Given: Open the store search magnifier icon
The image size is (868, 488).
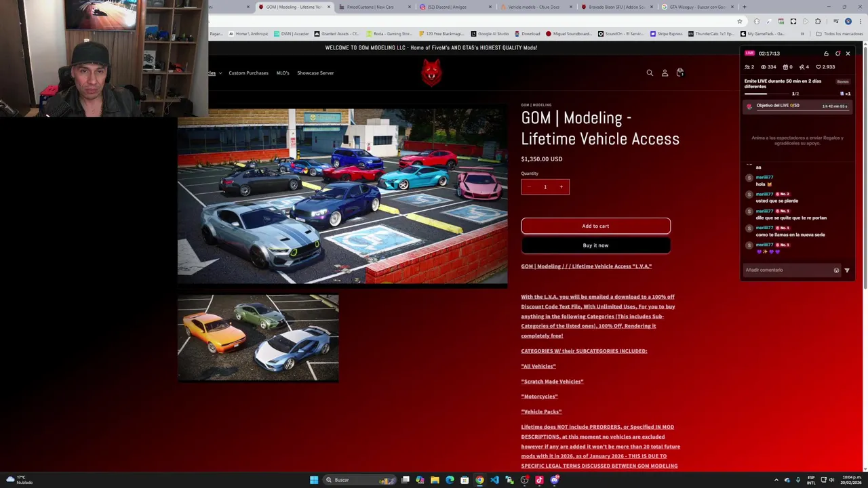Looking at the screenshot, I should click(650, 73).
